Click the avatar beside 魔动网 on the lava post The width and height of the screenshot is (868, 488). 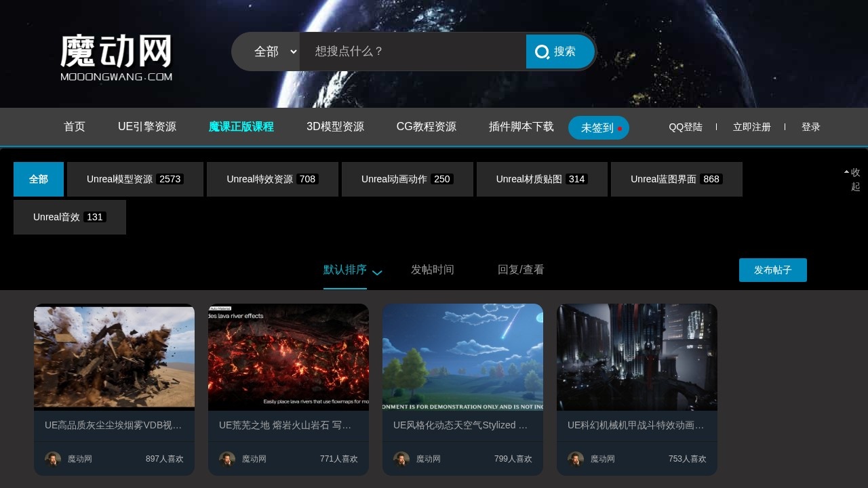(x=227, y=459)
